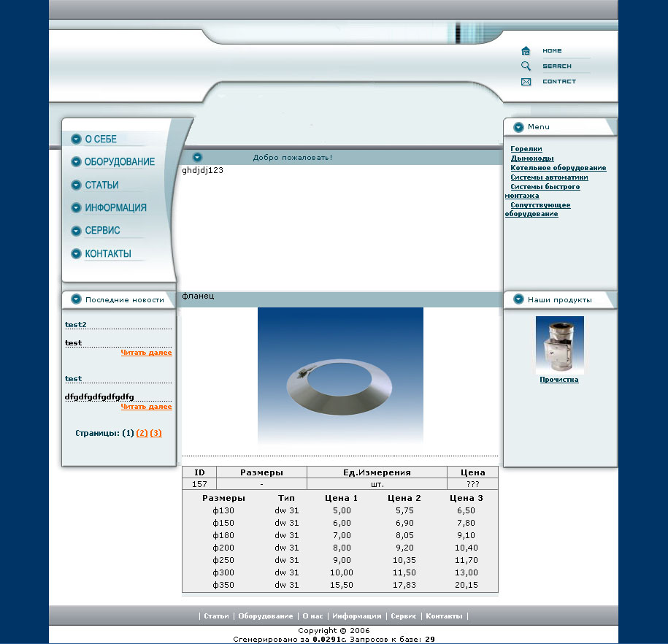Open the ОБОРУДОВАНИЕ menu section
This screenshot has width=668, height=644.
click(120, 162)
